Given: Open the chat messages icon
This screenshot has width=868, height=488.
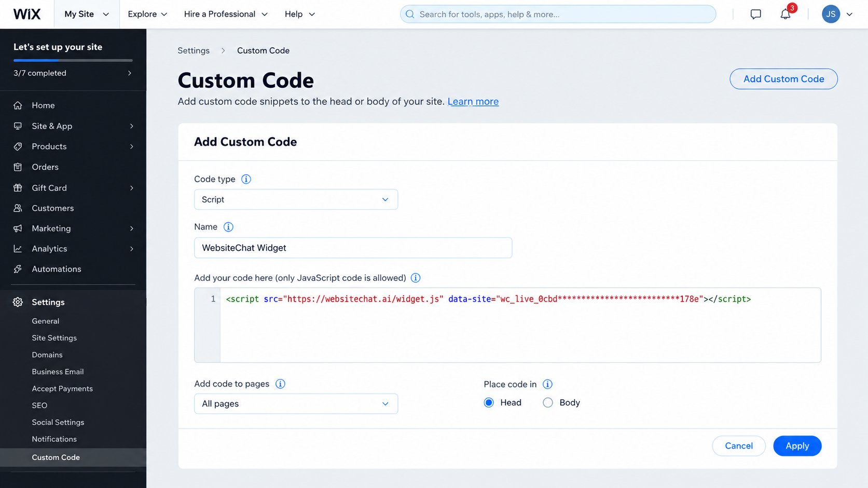Looking at the screenshot, I should pos(755,14).
